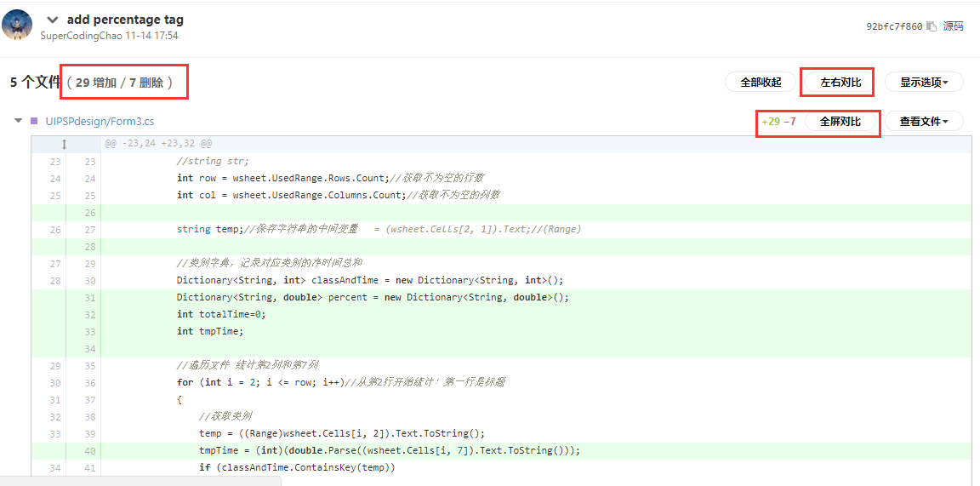Click commit hash 92bfc7f860 text
The height and width of the screenshot is (486, 980).
click(894, 26)
